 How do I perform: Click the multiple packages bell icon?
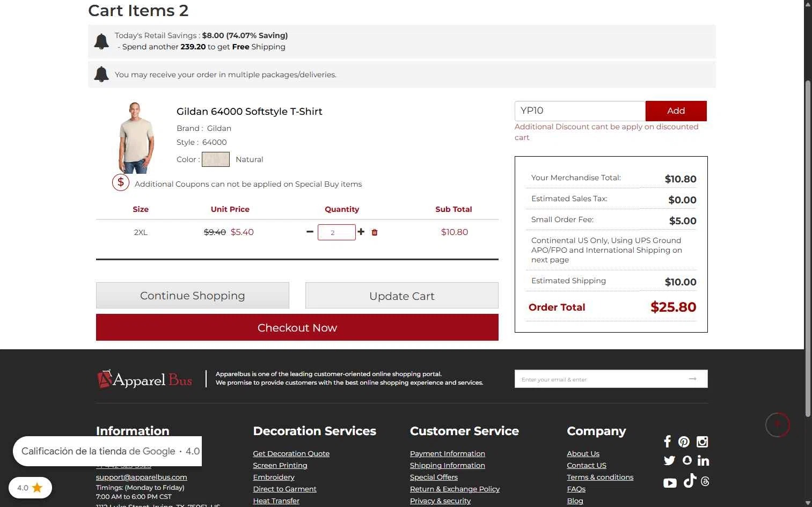click(101, 74)
